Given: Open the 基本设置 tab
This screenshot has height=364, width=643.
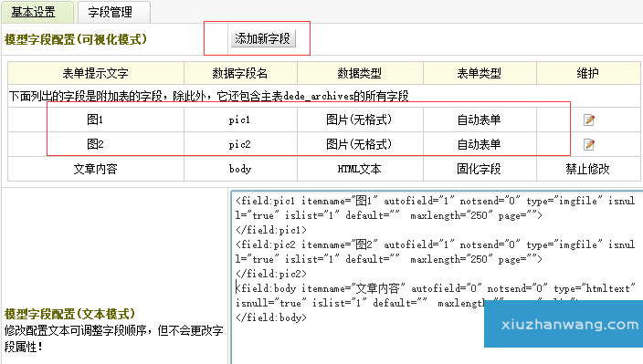Looking at the screenshot, I should tap(37, 12).
